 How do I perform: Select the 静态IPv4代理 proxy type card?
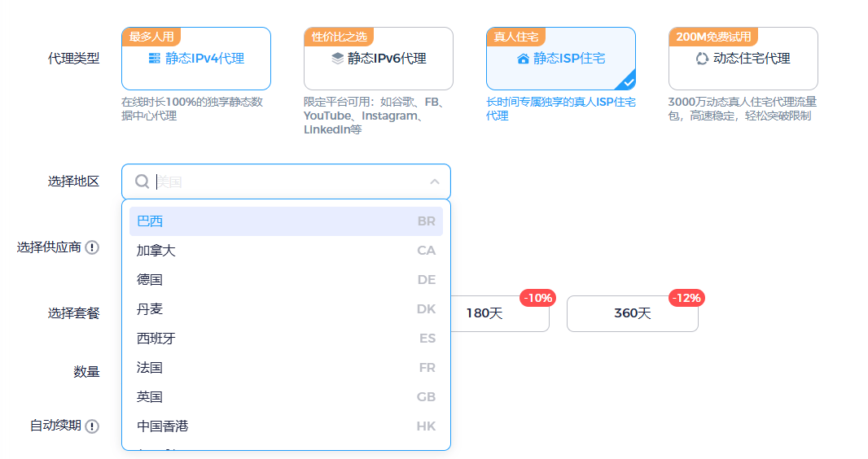click(196, 59)
